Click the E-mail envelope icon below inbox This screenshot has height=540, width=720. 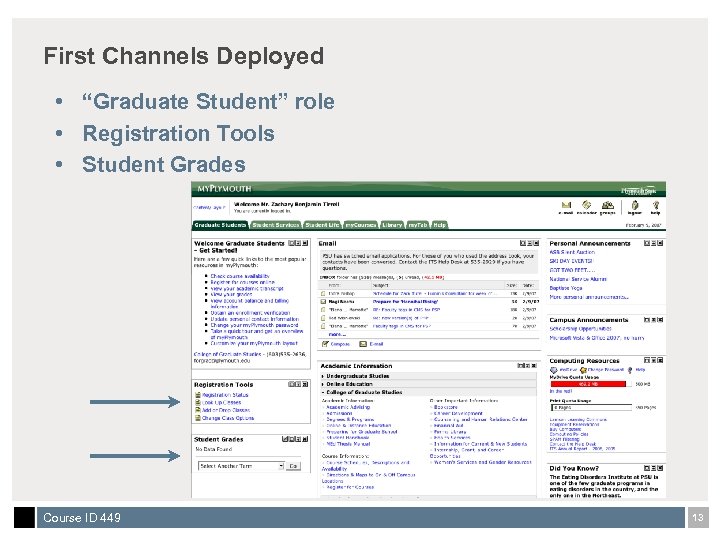tap(363, 344)
